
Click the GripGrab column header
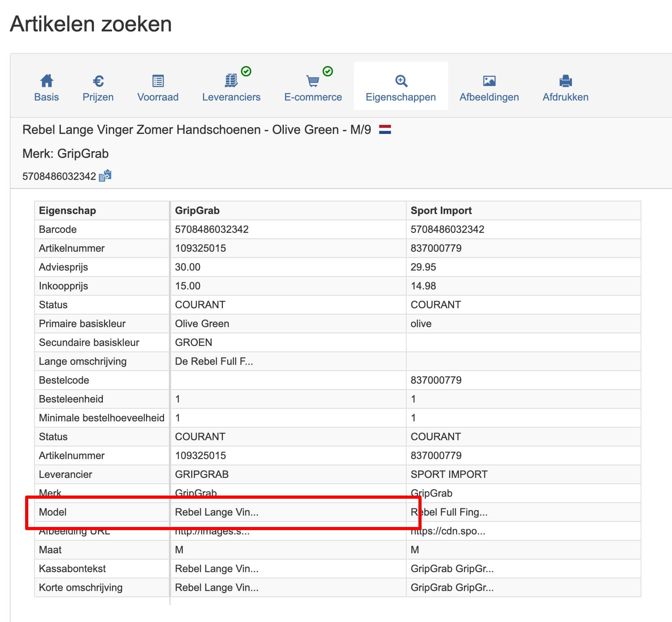(197, 210)
